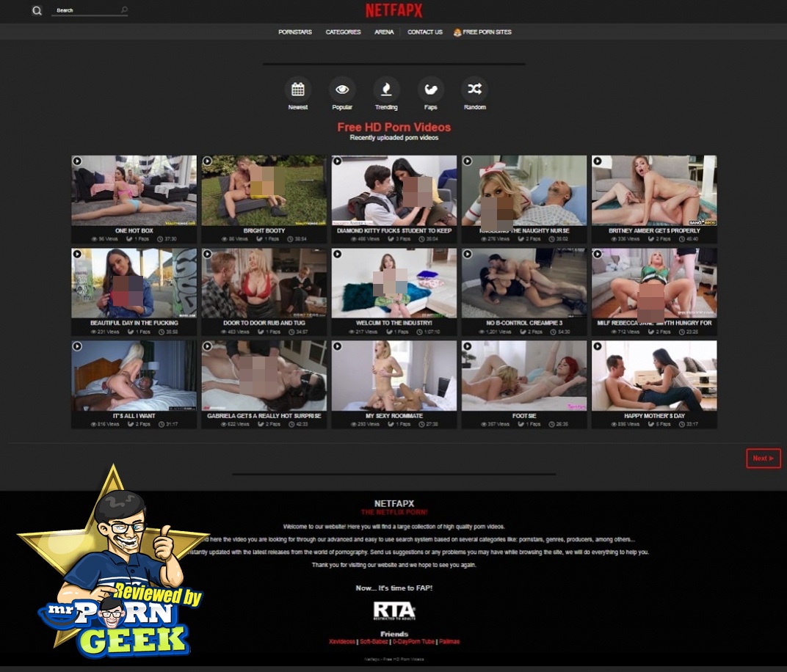The image size is (787, 672).
Task: Click the RTA logo in the footer
Action: point(394,611)
